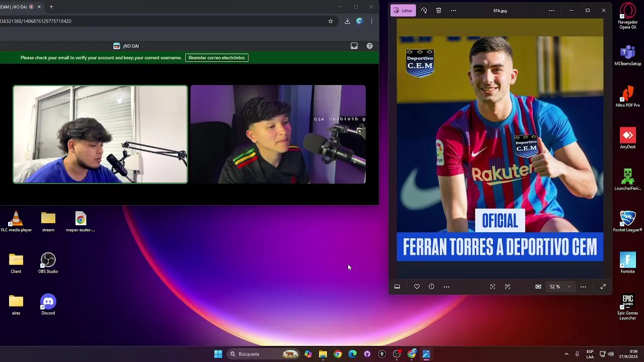Viewport: 644px width, 362px height.
Task: Open ESP LAA language selector
Action: tap(590, 354)
